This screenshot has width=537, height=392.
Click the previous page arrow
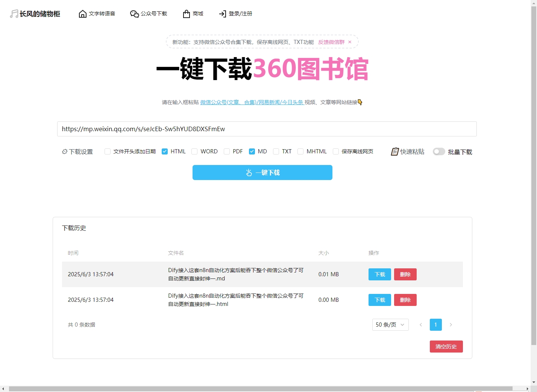coord(421,325)
